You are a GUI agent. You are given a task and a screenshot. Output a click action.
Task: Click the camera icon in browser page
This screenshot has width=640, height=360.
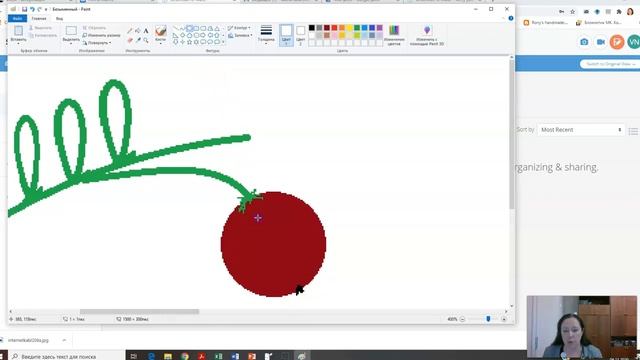pos(584,42)
